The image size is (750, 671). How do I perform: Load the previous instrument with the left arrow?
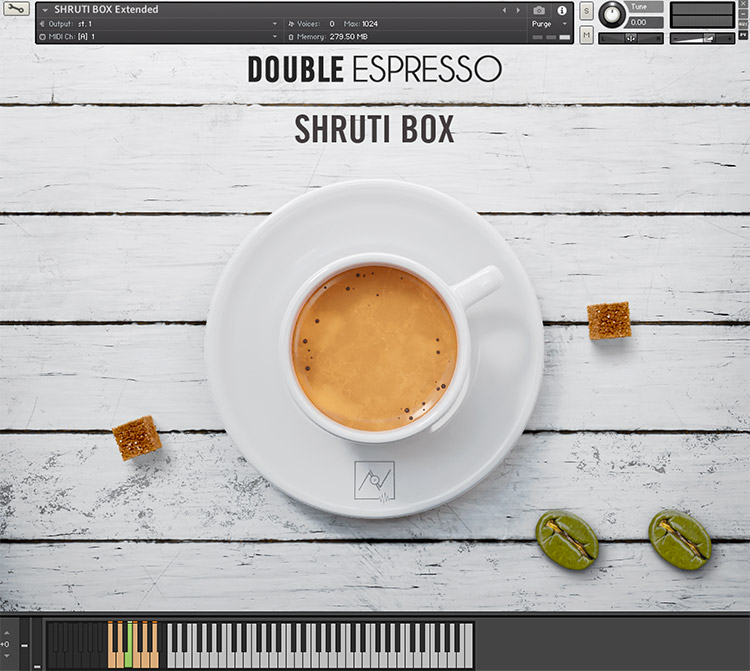[x=504, y=10]
